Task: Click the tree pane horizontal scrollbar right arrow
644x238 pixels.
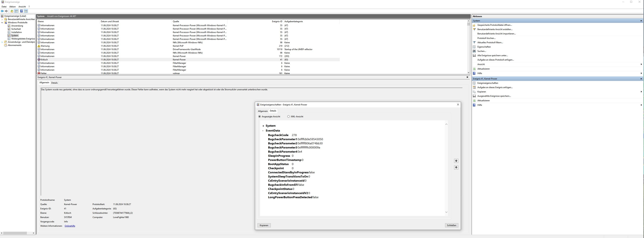Action: coord(33,233)
